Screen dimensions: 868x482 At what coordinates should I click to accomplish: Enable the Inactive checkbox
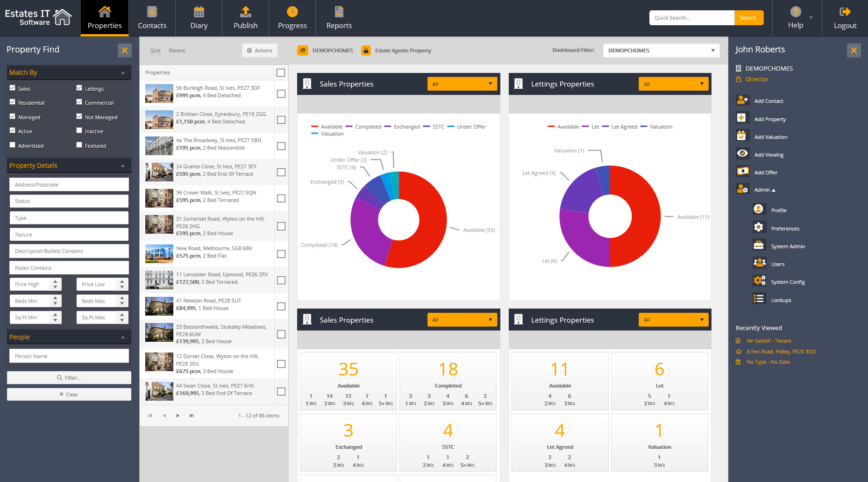[x=79, y=131]
